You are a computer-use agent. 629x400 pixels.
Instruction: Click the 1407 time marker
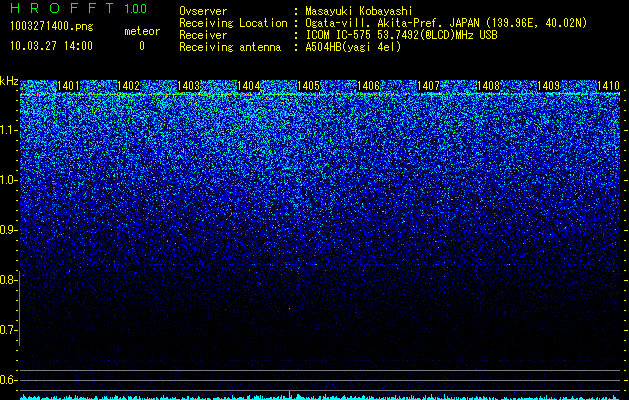(x=428, y=86)
